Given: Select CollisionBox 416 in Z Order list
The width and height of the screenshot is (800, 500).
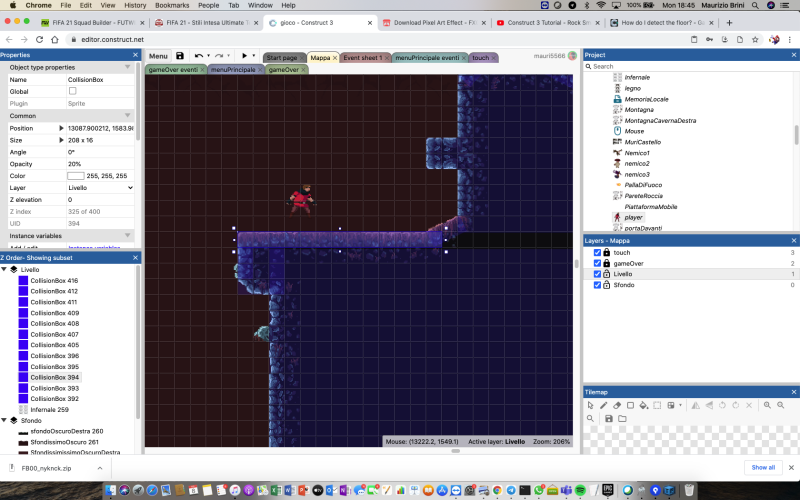Looking at the screenshot, I should 54,281.
